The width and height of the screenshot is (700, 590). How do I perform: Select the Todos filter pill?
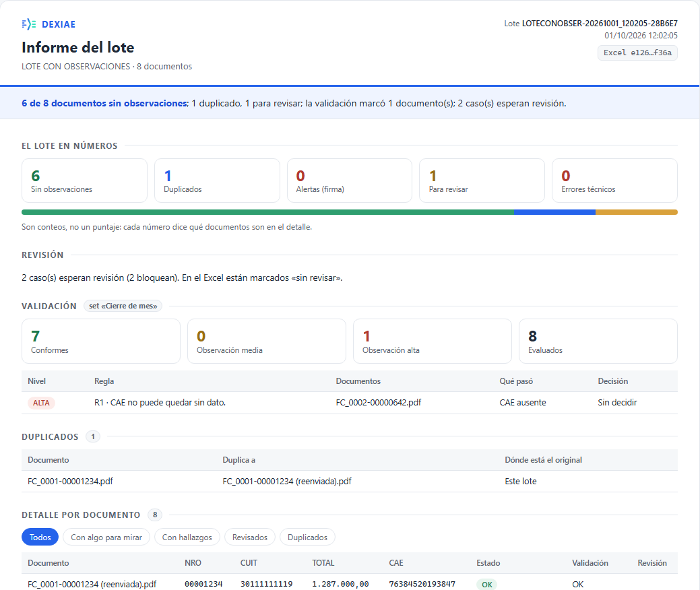click(40, 537)
